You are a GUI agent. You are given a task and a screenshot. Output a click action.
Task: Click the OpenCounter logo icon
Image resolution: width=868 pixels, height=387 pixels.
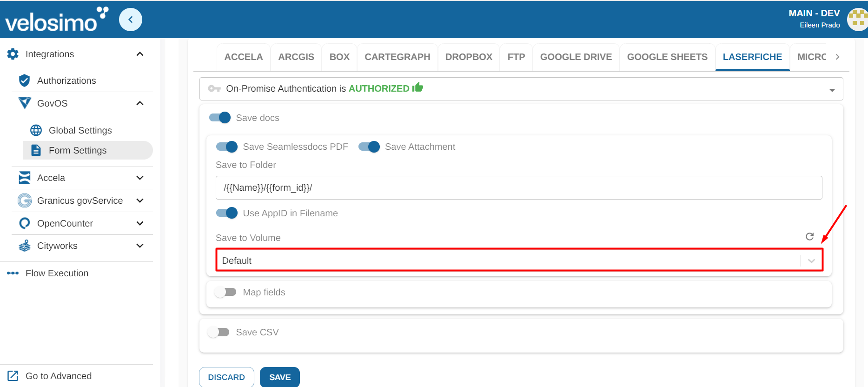tap(25, 223)
